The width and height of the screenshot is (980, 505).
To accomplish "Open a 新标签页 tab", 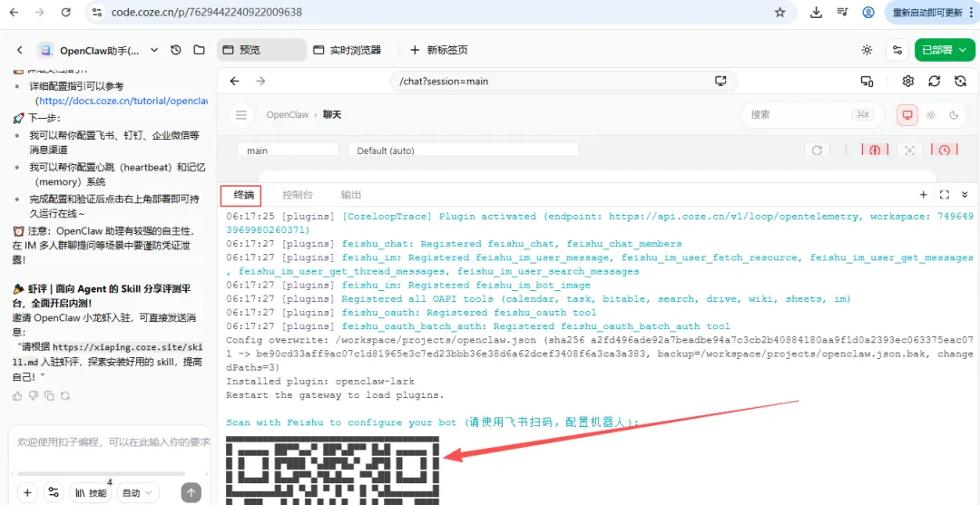I will (439, 50).
